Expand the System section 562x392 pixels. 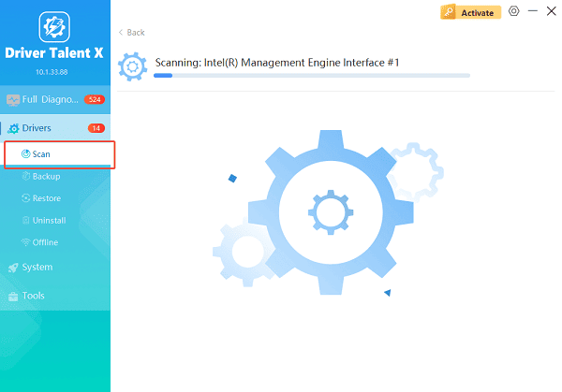[37, 268]
